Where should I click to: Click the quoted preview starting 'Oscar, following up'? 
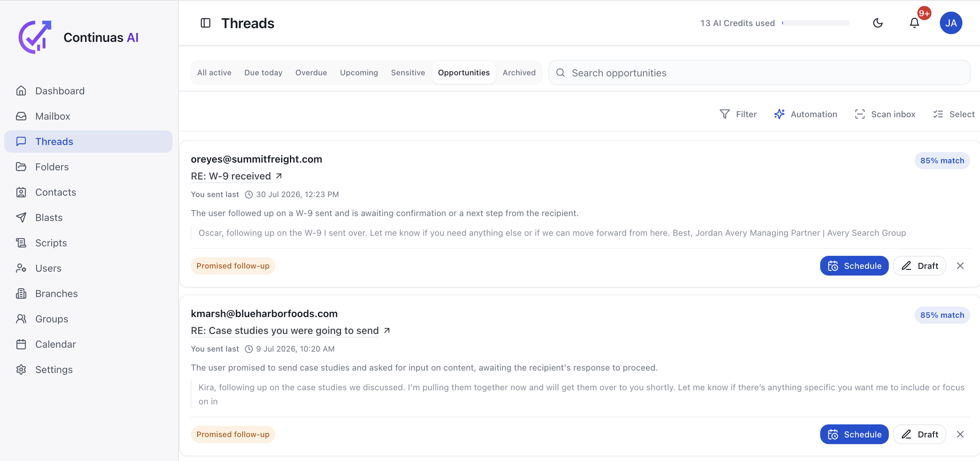(552, 233)
